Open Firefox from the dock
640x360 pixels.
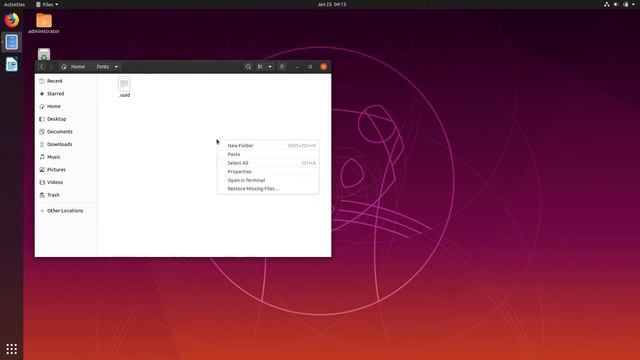coord(11,20)
